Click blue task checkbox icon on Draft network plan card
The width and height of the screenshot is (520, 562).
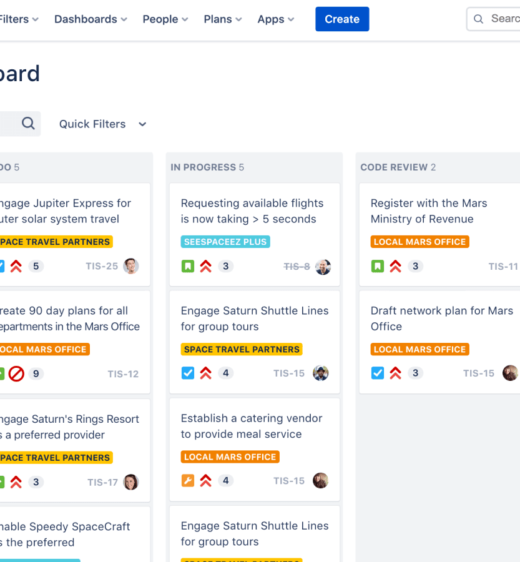point(377,373)
